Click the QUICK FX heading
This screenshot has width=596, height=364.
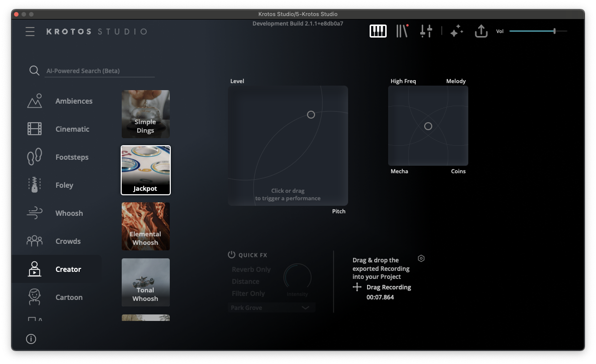click(253, 255)
